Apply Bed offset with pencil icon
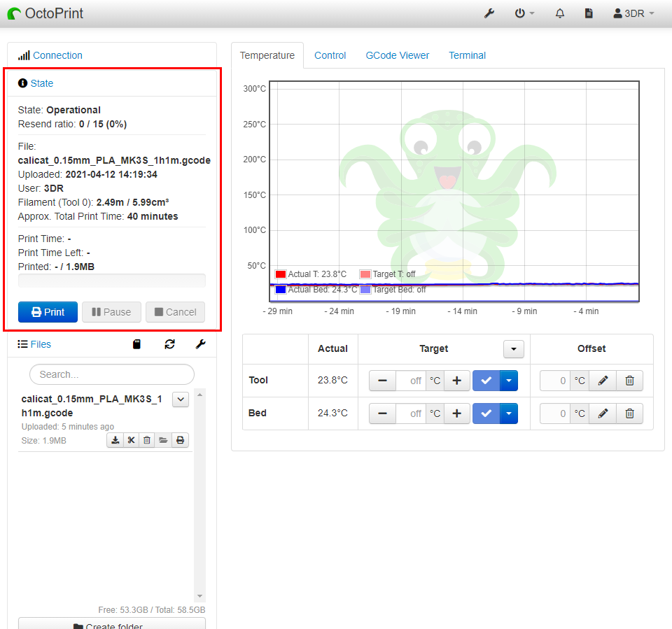This screenshot has width=672, height=629. [603, 414]
